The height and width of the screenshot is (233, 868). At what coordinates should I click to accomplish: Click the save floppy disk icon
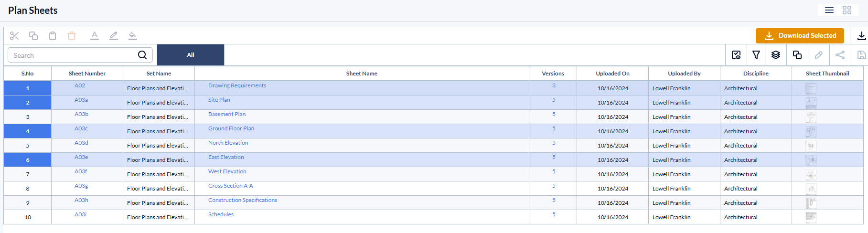click(x=861, y=55)
